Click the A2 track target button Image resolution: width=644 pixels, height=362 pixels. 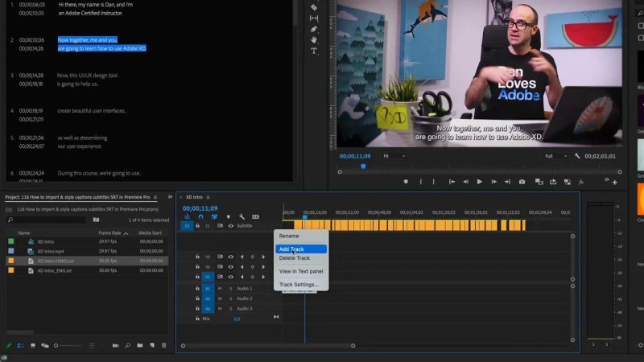point(208,298)
